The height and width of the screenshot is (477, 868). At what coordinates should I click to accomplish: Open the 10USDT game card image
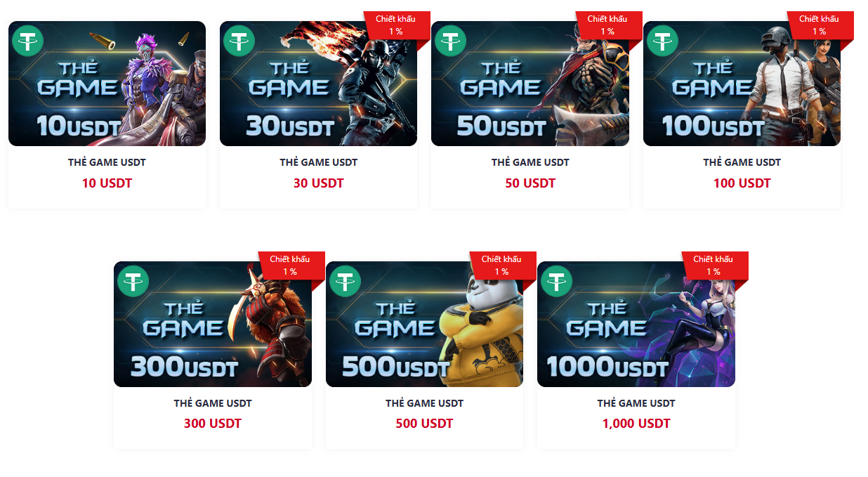pos(107,84)
